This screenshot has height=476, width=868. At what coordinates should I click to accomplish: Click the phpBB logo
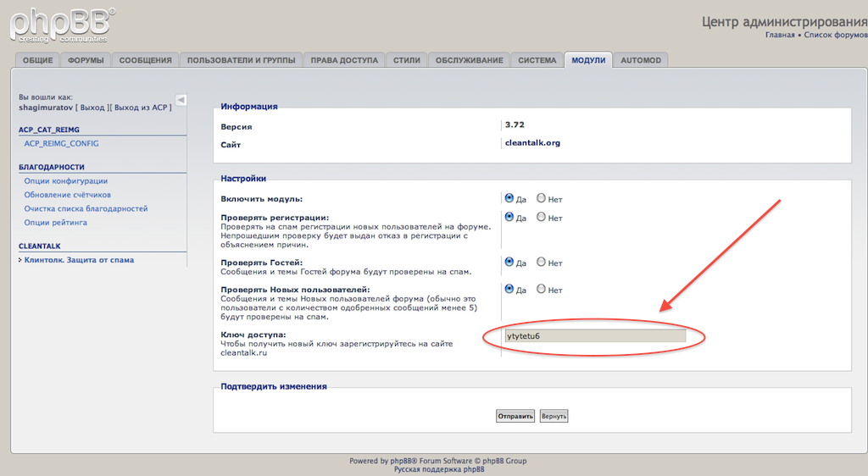tap(63, 24)
